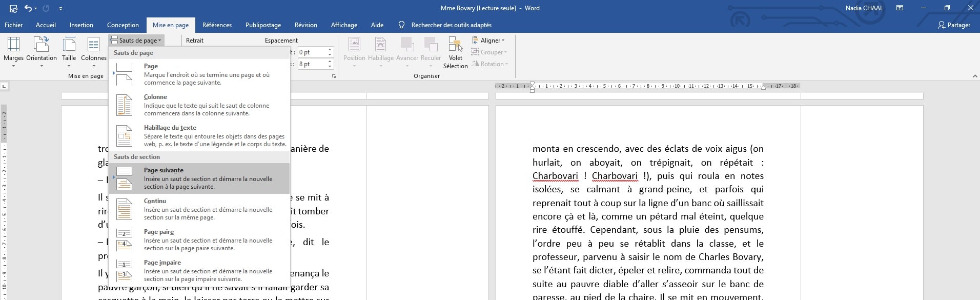Switch to the Accueil tab
The image size is (980, 300).
(x=46, y=25)
